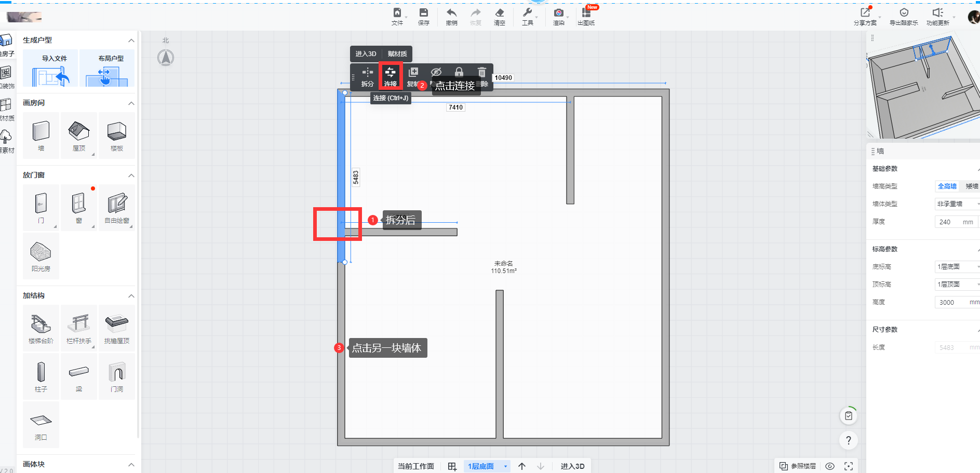Viewport: 980px width, 473px height.
Task: Select the roof (屋顶) tool
Action: coord(79,135)
